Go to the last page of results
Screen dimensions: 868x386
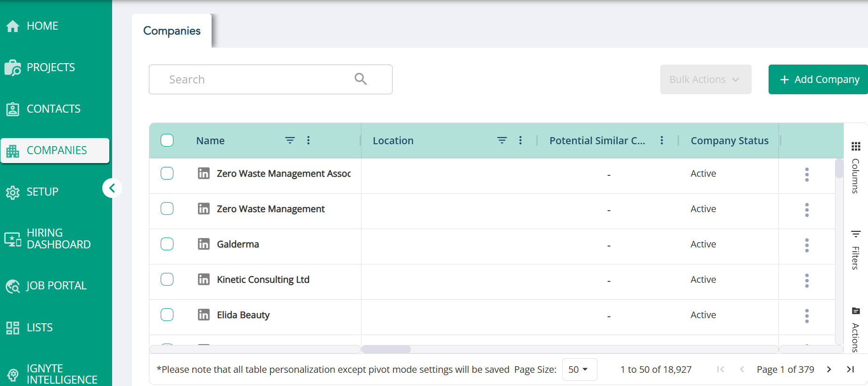click(x=851, y=369)
